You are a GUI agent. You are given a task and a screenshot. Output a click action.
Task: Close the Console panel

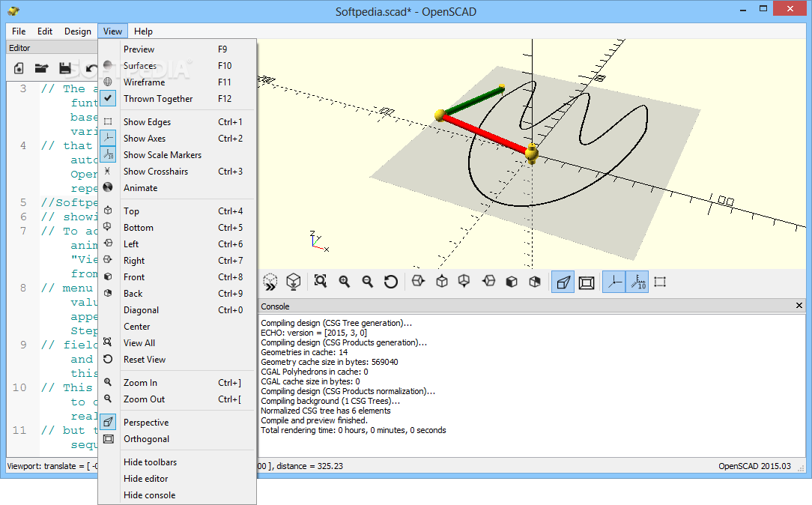click(x=799, y=306)
